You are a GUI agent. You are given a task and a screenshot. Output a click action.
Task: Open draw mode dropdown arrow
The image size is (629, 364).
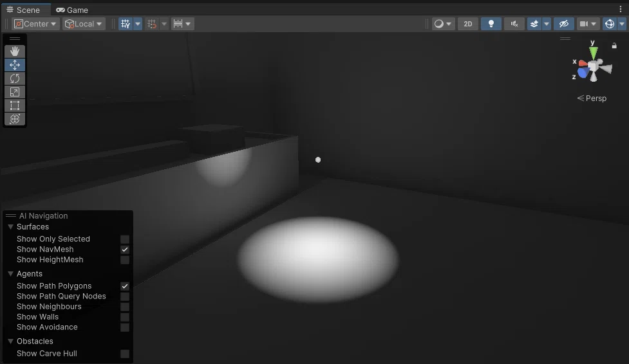coord(449,24)
